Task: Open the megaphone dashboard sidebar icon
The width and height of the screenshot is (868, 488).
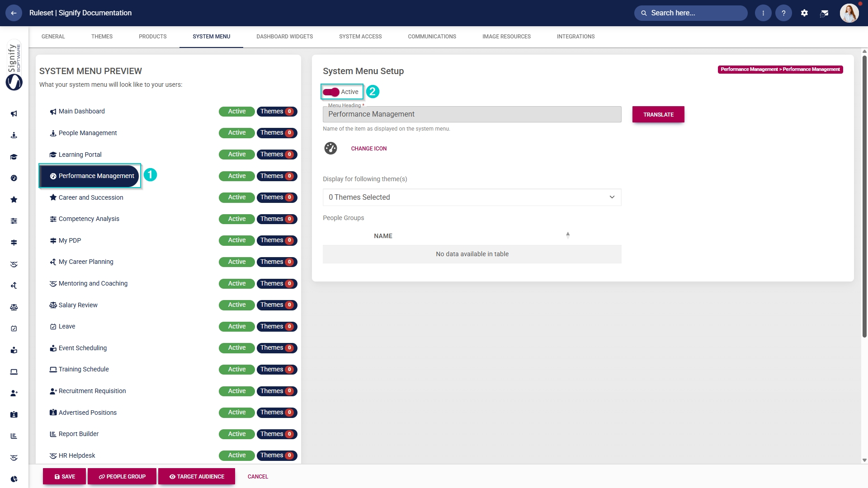Action: (14, 114)
